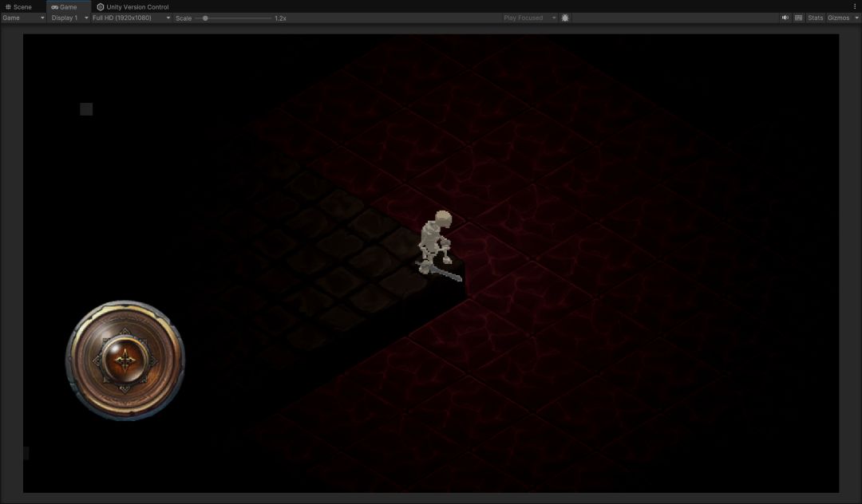
Task: Click the small gray square in the game view
Action: 86,108
